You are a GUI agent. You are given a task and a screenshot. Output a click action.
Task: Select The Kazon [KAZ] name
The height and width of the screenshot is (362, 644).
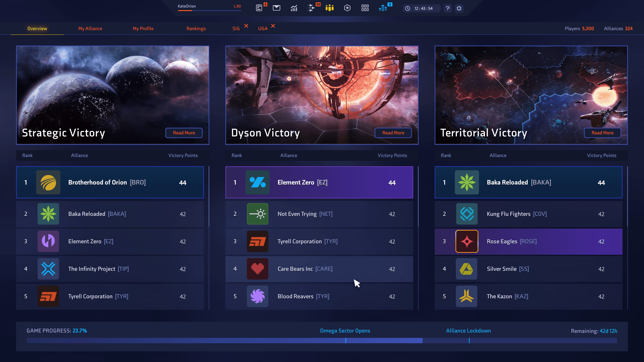[x=507, y=296]
